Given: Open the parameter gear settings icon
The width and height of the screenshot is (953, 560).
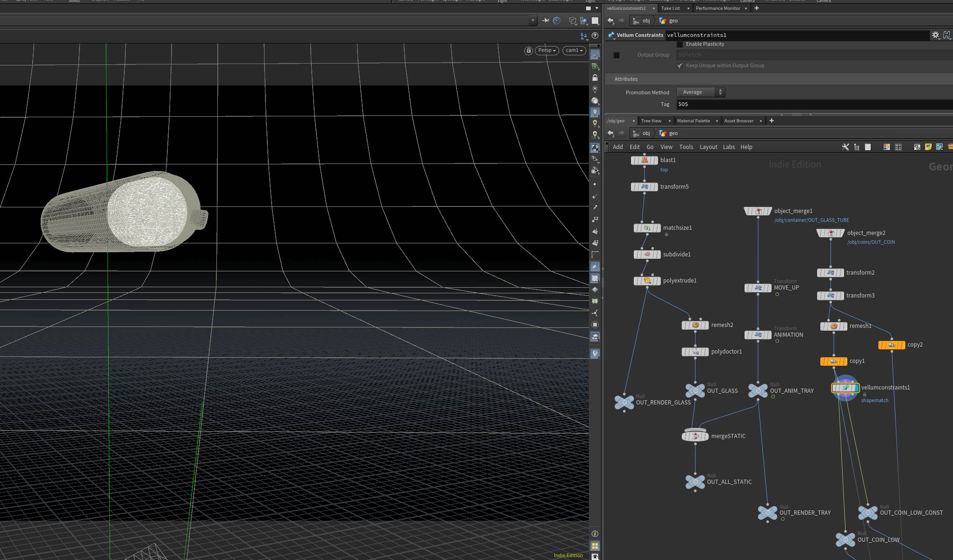Looking at the screenshot, I should tap(935, 35).
